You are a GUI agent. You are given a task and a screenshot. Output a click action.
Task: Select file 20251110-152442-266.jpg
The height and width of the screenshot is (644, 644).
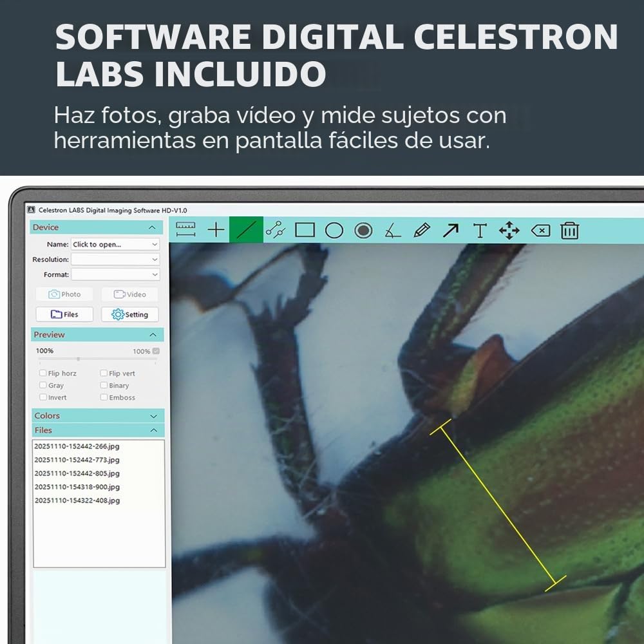[77, 446]
